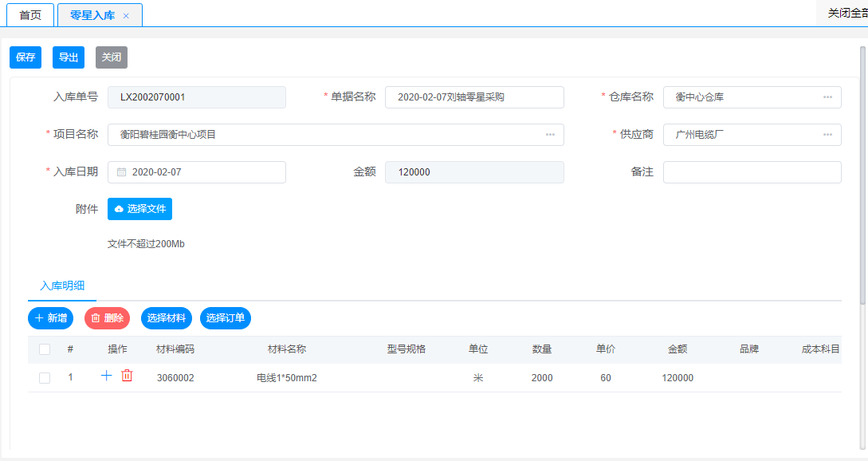Screen dimensions: 868x461
Task: Open 项目名称 picker via ellipsis icon
Action: pyautogui.click(x=550, y=135)
